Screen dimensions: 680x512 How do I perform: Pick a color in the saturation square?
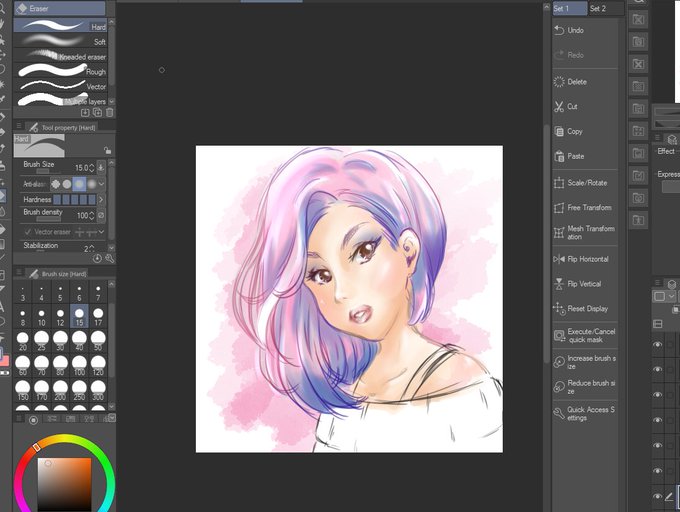65,484
